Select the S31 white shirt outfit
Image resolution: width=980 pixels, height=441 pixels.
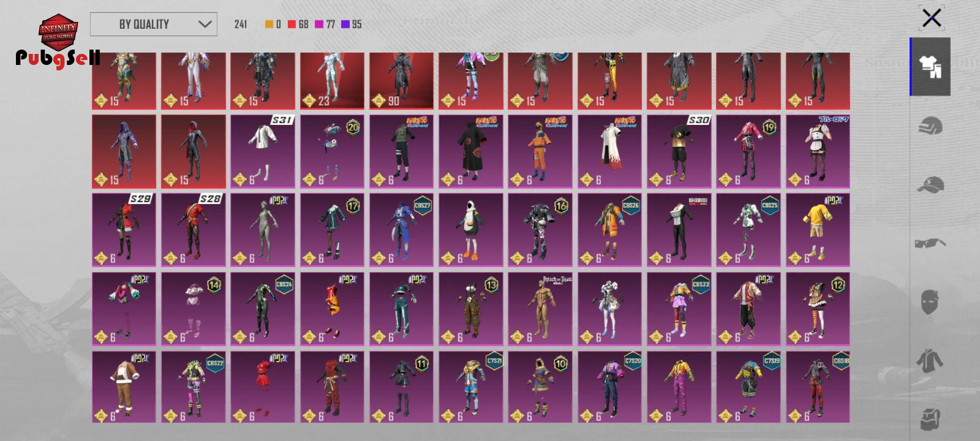[x=263, y=151]
